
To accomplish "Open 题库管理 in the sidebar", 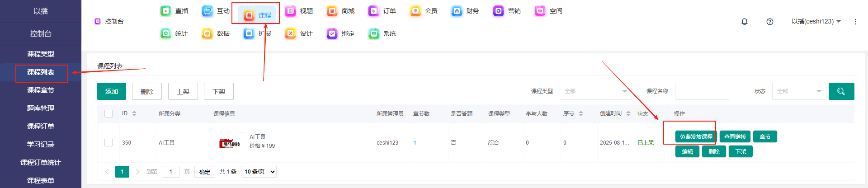I will coord(41,108).
